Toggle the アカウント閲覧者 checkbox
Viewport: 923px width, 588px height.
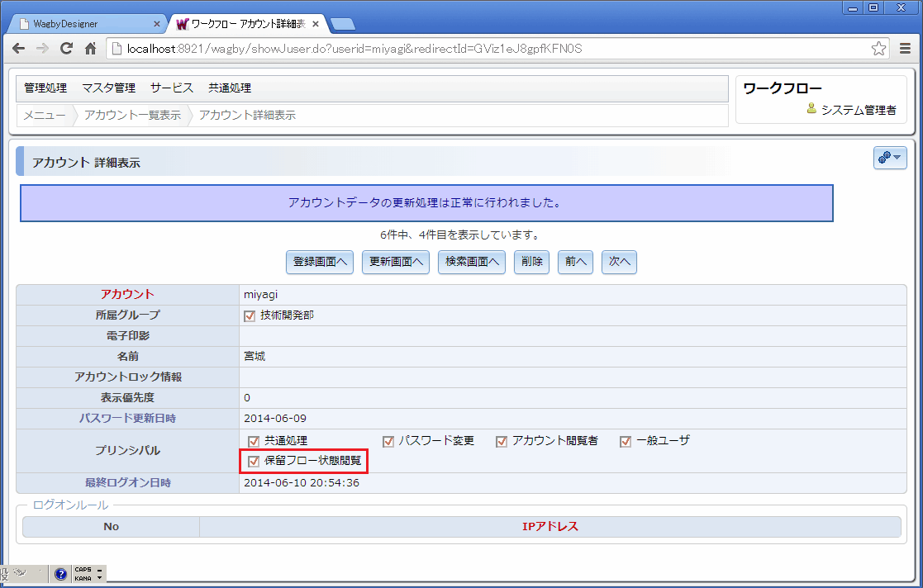click(x=502, y=442)
